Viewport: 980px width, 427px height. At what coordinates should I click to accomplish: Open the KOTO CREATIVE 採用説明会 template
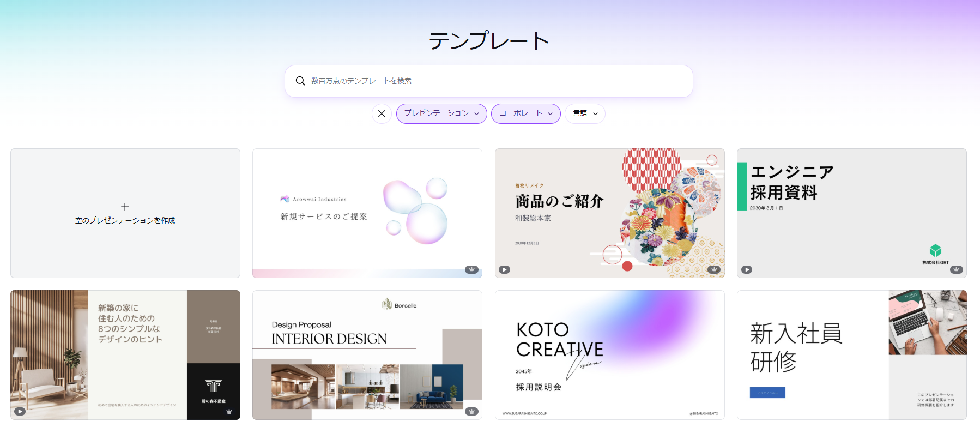coord(609,354)
